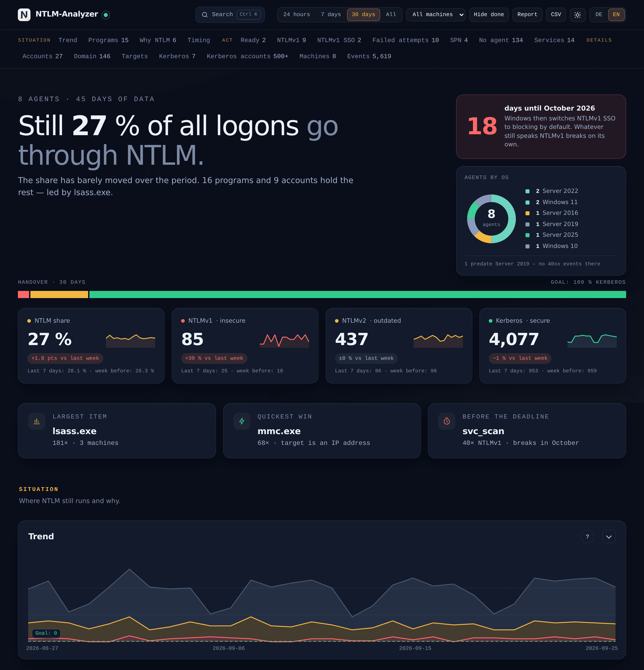Click +39 % vs last week badge
The height and width of the screenshot is (670, 644).
coord(214,358)
